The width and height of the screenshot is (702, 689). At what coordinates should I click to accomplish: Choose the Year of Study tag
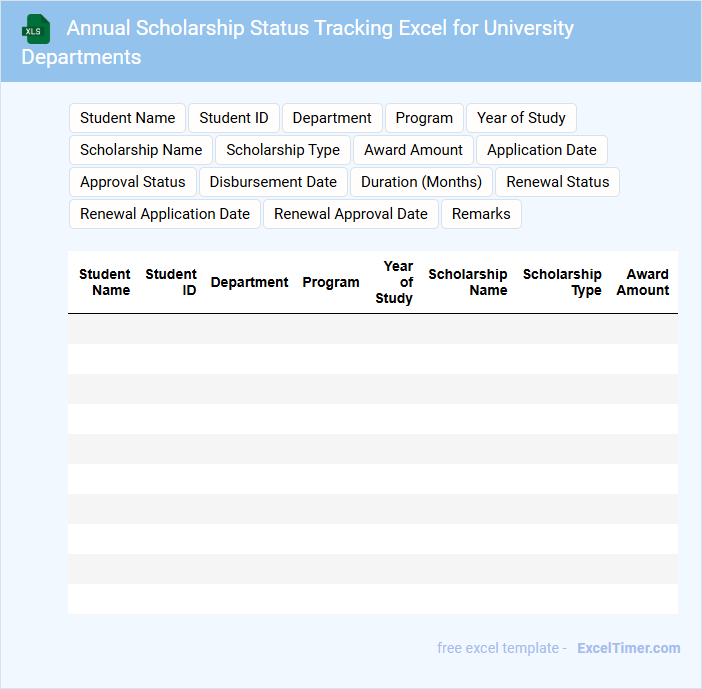(x=521, y=118)
